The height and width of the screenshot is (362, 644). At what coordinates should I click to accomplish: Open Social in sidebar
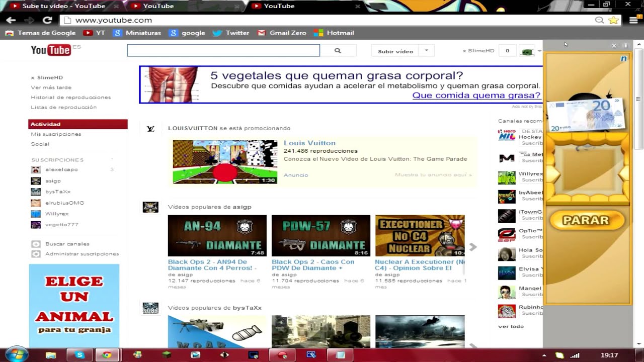pyautogui.click(x=40, y=144)
